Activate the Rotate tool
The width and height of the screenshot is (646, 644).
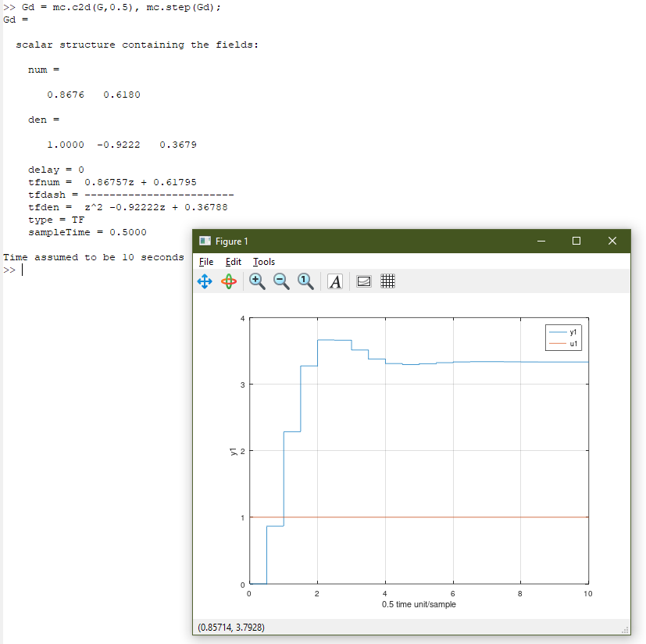click(x=229, y=281)
